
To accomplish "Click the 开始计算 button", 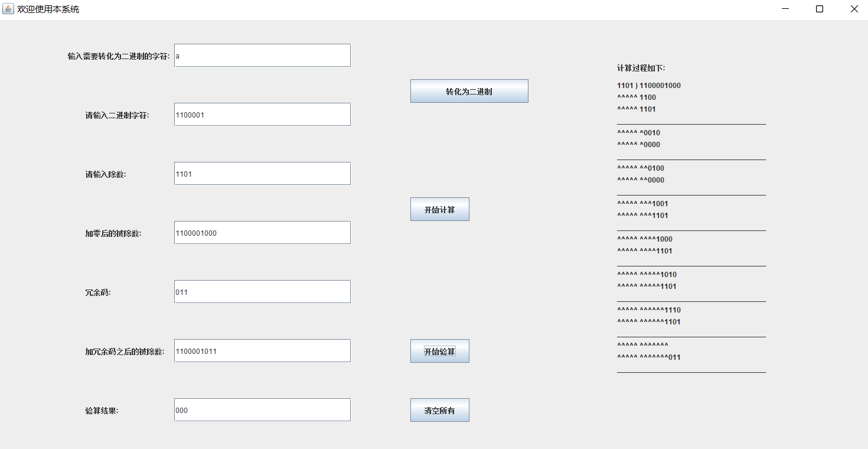I will [x=439, y=209].
